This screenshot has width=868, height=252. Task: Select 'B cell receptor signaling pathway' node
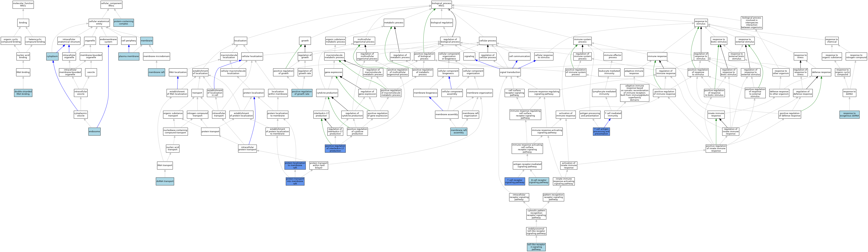539,181
